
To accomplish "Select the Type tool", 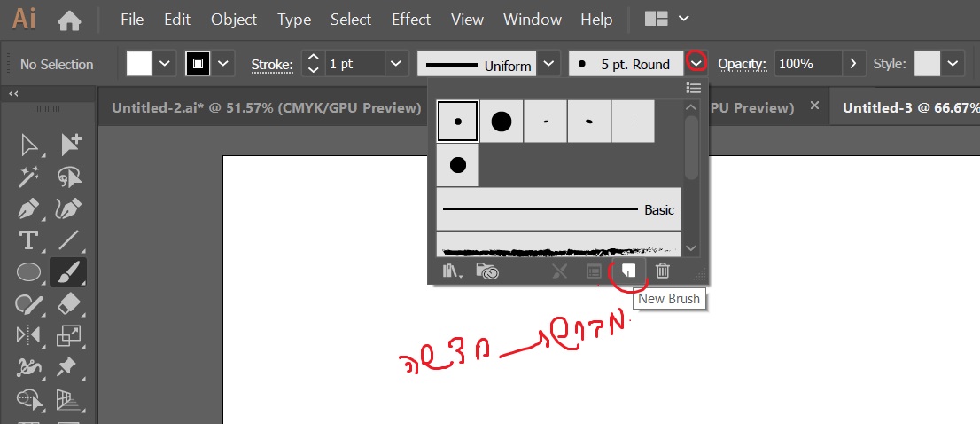I will pos(28,240).
